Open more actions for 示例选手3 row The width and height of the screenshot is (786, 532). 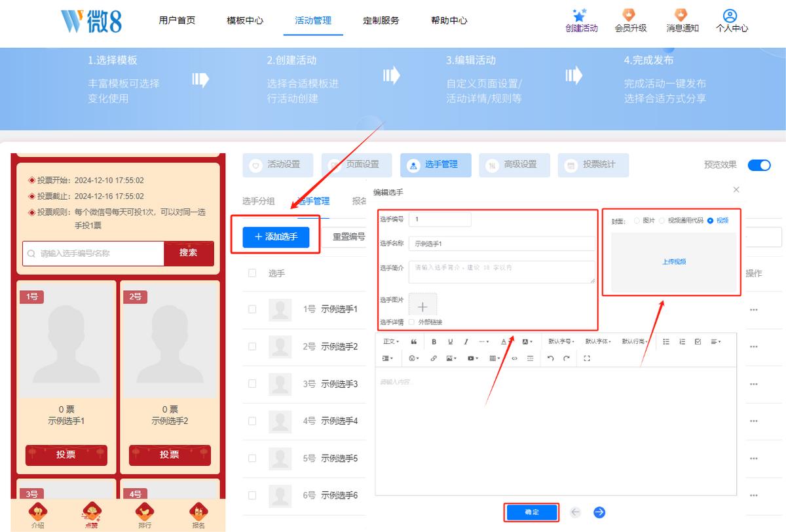pyautogui.click(x=753, y=384)
